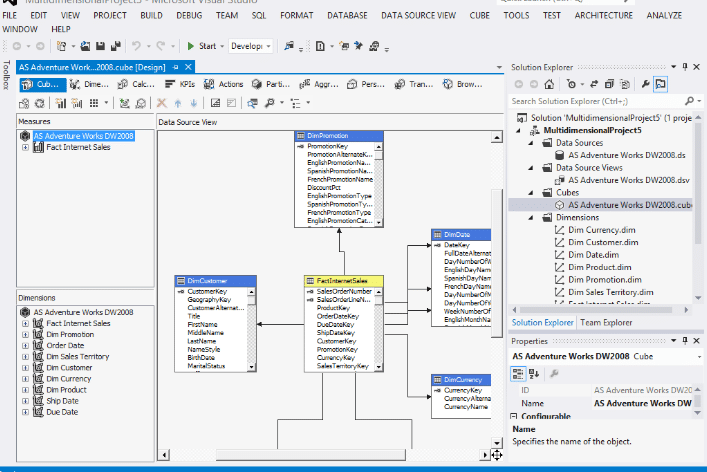This screenshot has height=472, width=707.
Task: Toggle Alphabetical sort in Properties panel
Action: [535, 373]
